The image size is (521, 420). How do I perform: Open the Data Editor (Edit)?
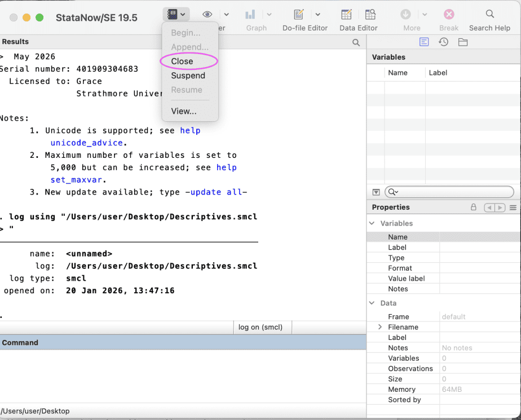coord(347,15)
